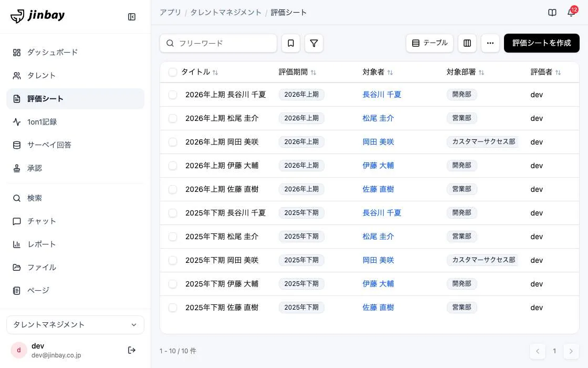Open チャット in the sidebar

tap(76, 221)
